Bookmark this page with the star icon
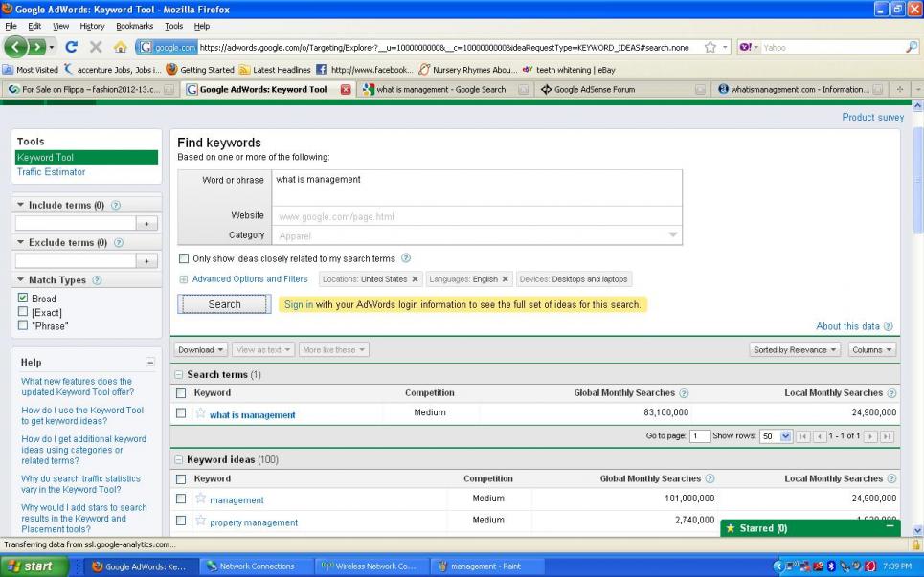Image resolution: width=924 pixels, height=577 pixels. pyautogui.click(x=710, y=47)
